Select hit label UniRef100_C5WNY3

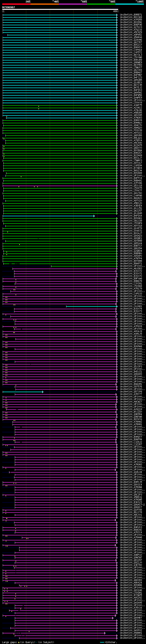point(131,161)
